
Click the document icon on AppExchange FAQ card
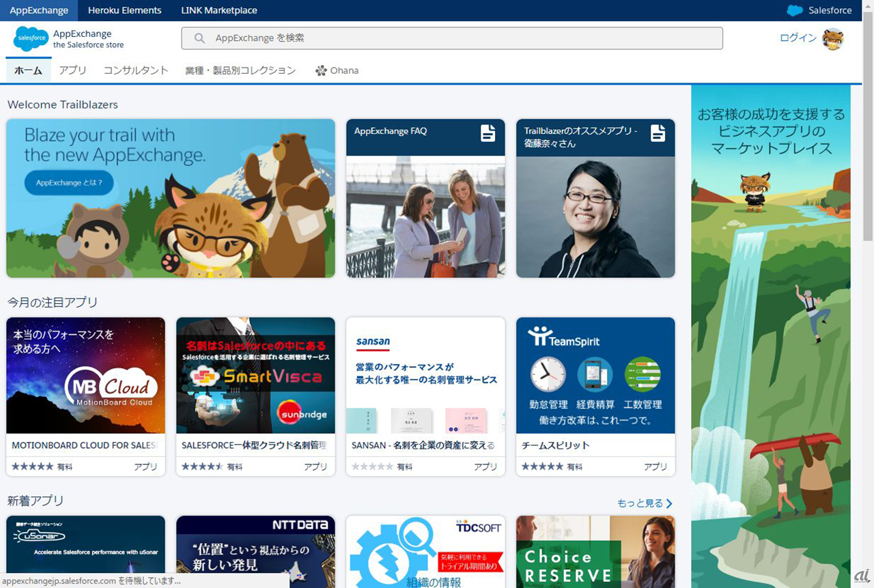point(488,133)
